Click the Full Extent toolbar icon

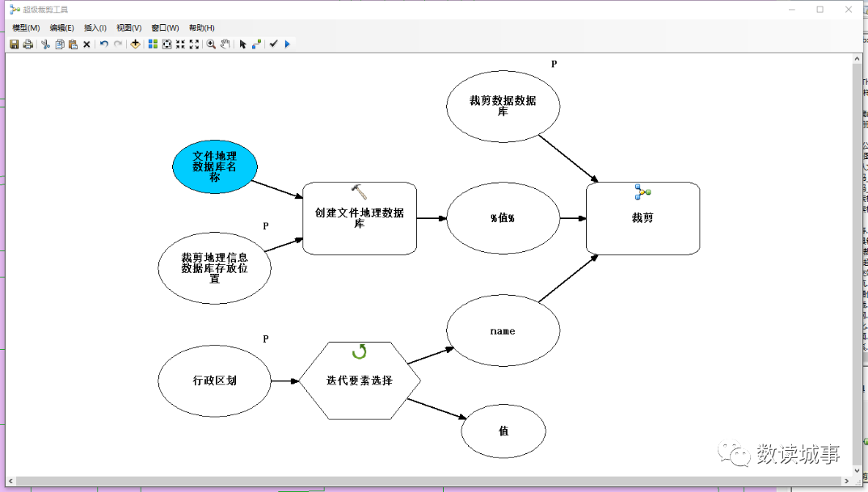pyautogui.click(x=166, y=44)
